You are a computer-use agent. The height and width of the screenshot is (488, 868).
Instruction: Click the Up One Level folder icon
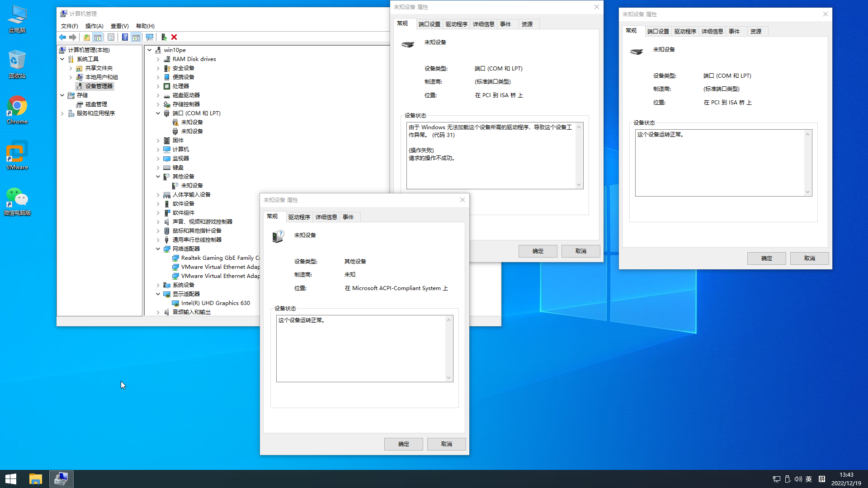[87, 37]
